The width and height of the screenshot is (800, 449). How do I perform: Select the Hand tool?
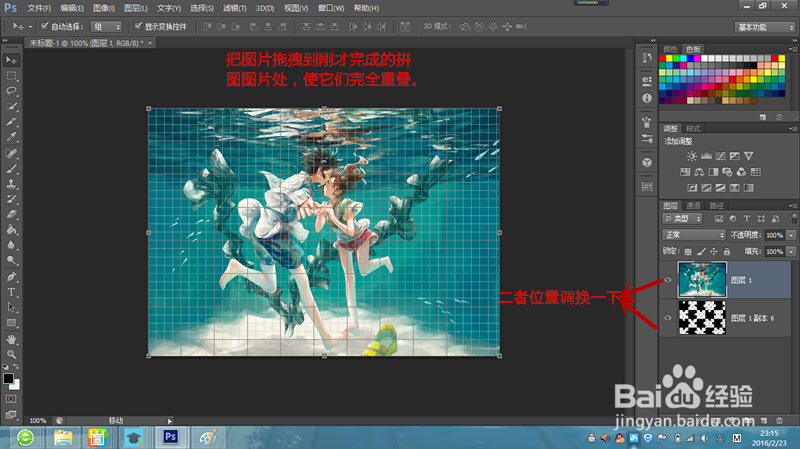(11, 339)
